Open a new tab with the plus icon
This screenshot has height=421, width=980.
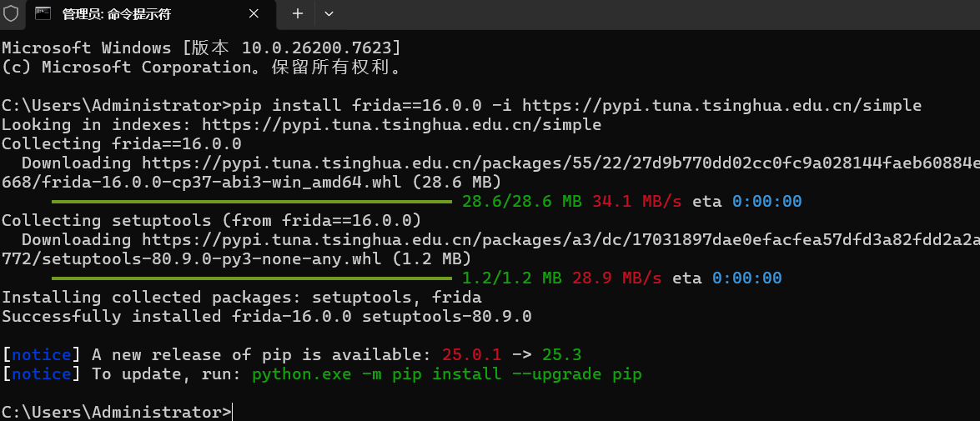298,13
